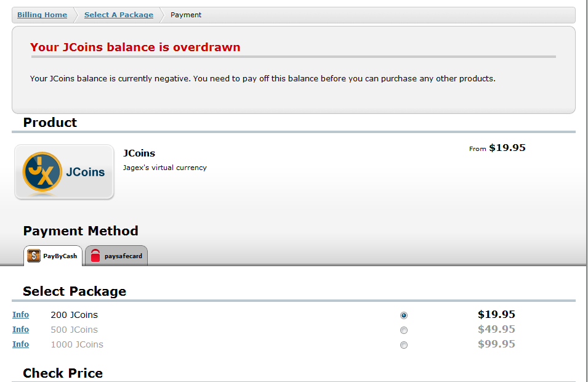Open the Billing Home breadcrumb link
588x382 pixels.
pyautogui.click(x=42, y=15)
